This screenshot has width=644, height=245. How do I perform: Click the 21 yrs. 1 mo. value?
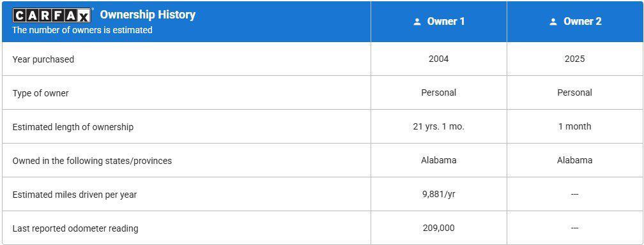point(439,127)
